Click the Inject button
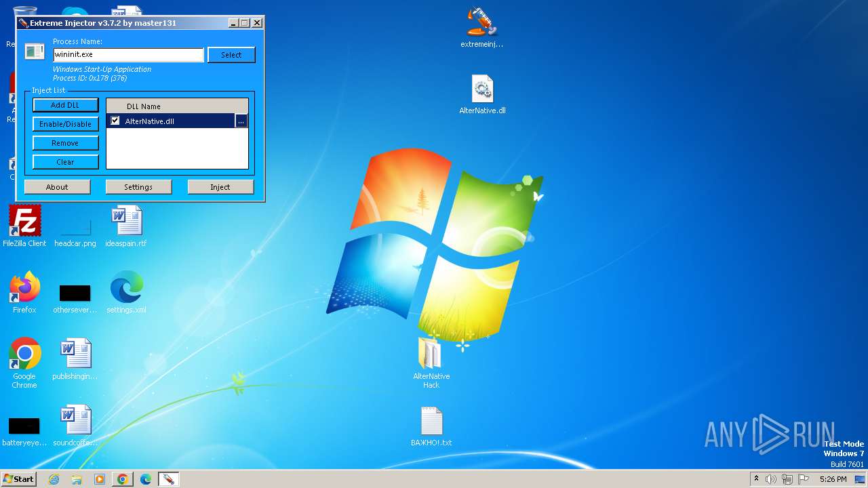 220,187
